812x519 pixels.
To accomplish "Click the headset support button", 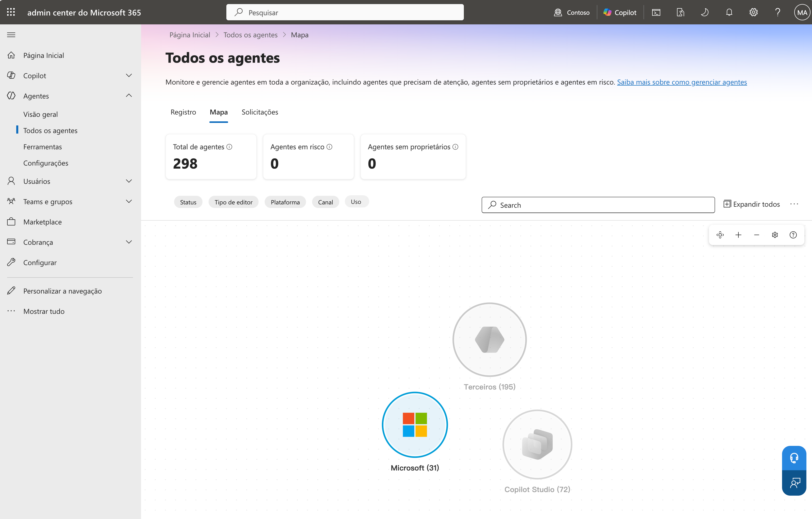I will [794, 458].
